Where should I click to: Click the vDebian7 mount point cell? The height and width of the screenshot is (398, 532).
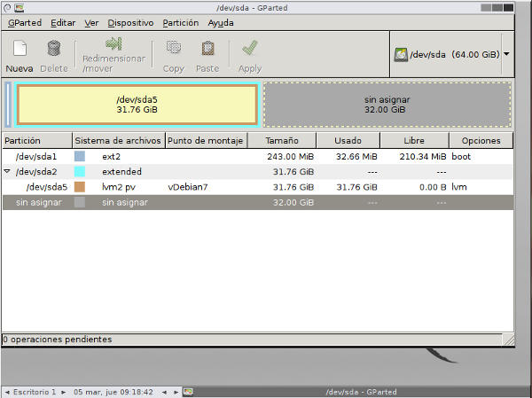[x=188, y=187]
